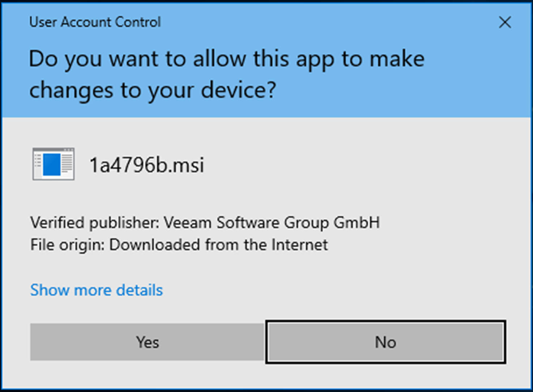Click the Downloaded from the Internet text
Image resolution: width=533 pixels, height=392 pixels.
coord(218,245)
